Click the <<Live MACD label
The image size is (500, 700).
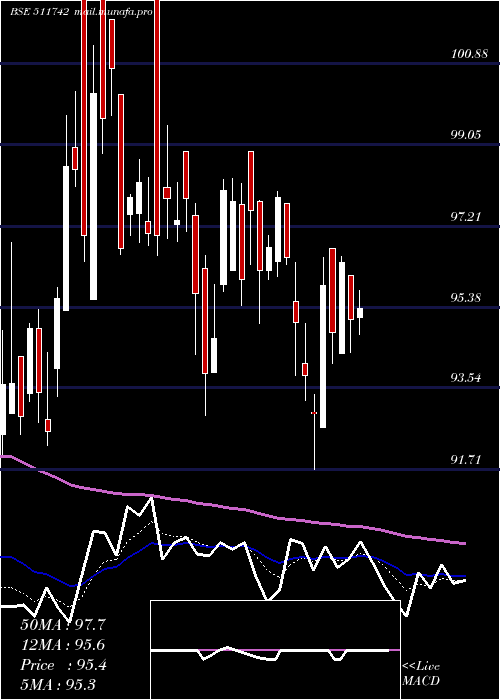[x=421, y=674]
